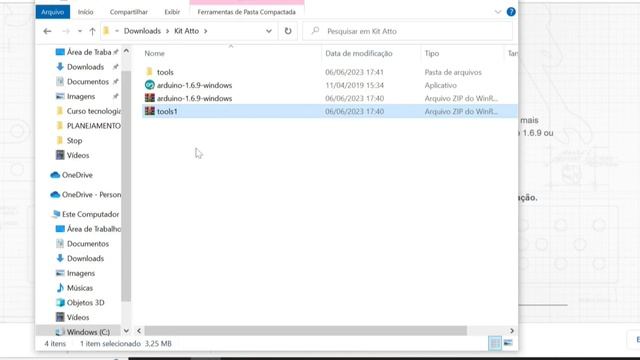Refresh the current folder
Screen dimensions: 640x360
click(x=288, y=31)
